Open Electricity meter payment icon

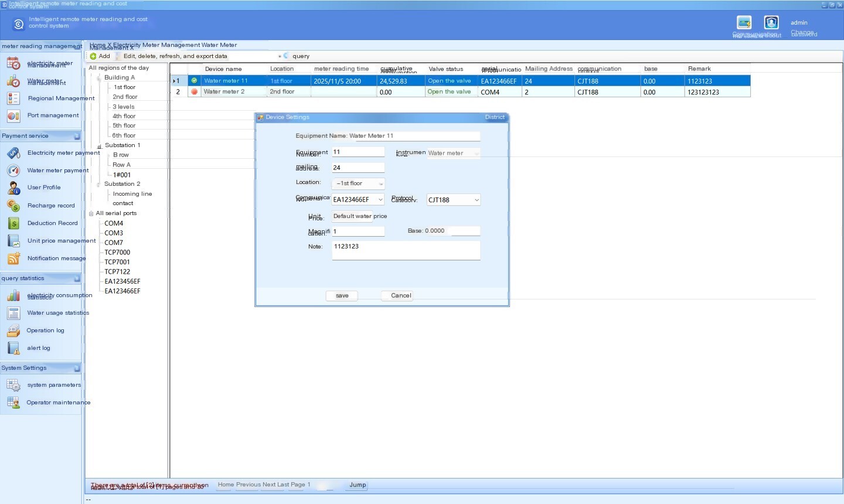[13, 153]
